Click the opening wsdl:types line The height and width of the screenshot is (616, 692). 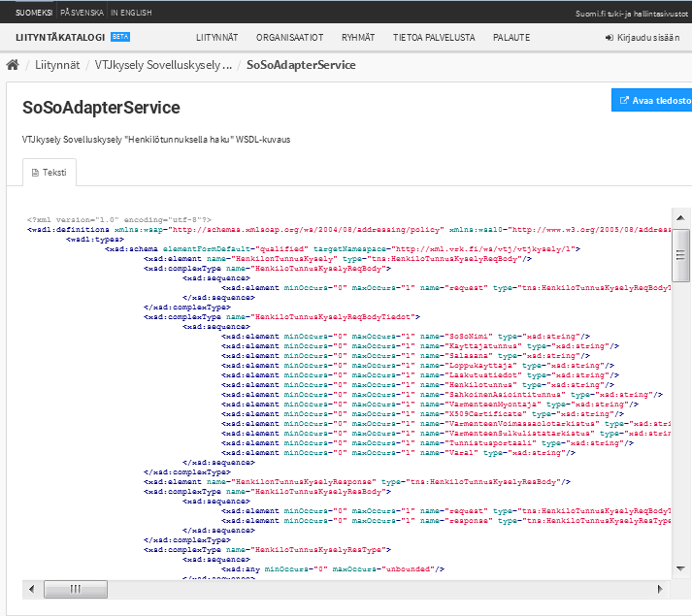95,240
